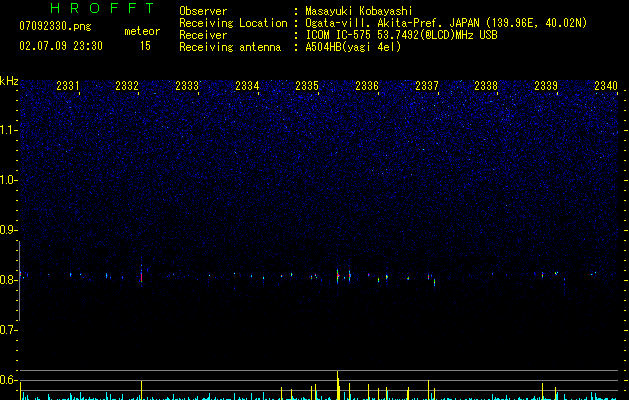Click the 2337 time marker
This screenshot has height=400, width=629.
[427, 86]
